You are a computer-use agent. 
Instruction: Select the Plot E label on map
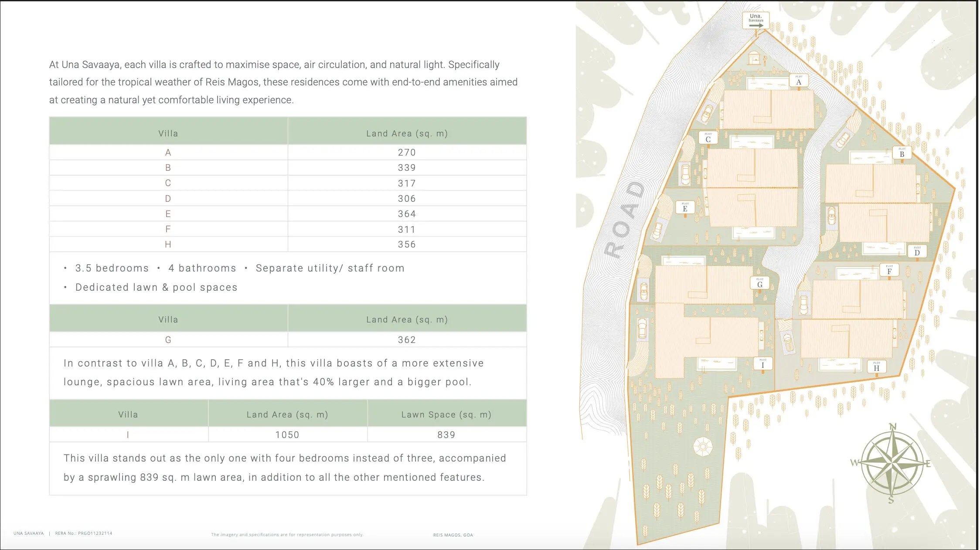(685, 207)
